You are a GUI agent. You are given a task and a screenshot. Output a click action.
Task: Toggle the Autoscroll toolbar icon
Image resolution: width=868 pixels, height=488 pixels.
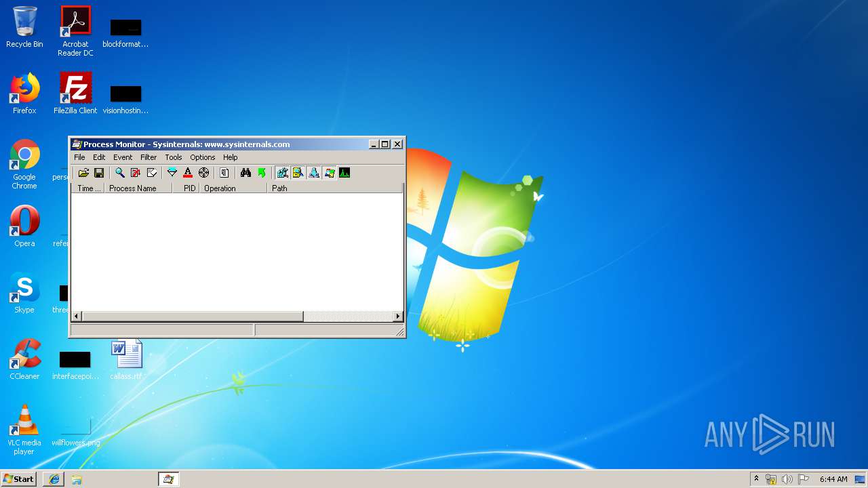pyautogui.click(x=136, y=173)
